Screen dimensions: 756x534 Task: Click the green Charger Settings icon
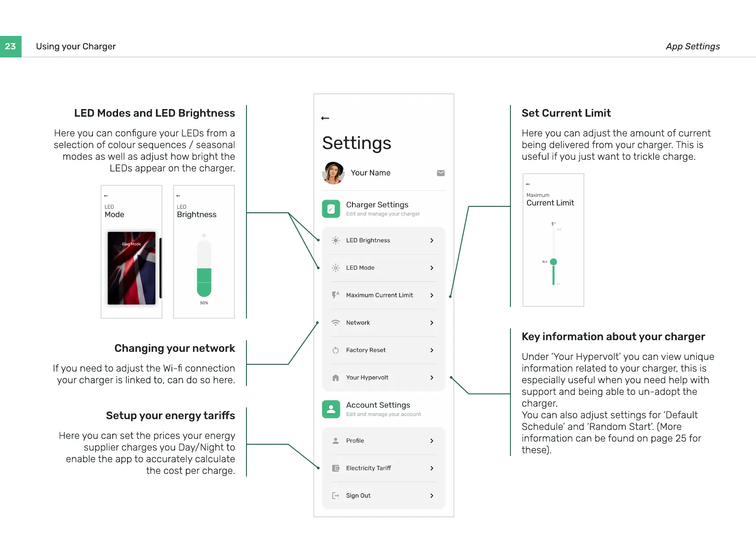click(331, 209)
